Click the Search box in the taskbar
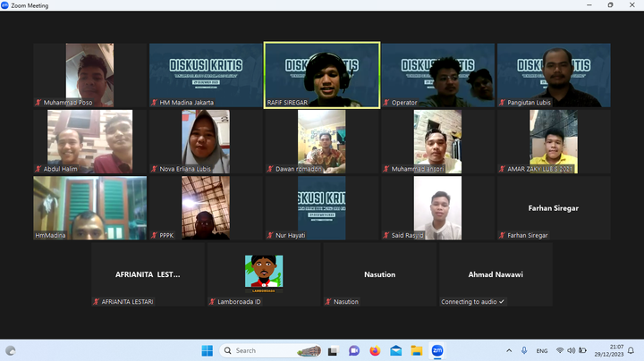The width and height of the screenshot is (644, 361). (259, 350)
